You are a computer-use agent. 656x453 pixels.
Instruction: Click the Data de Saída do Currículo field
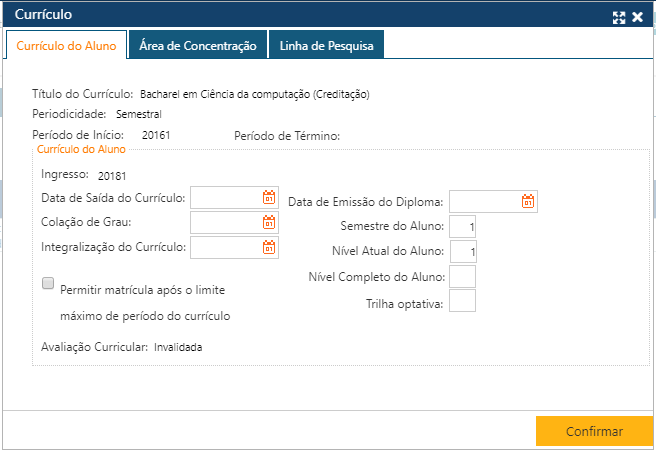[225, 198]
